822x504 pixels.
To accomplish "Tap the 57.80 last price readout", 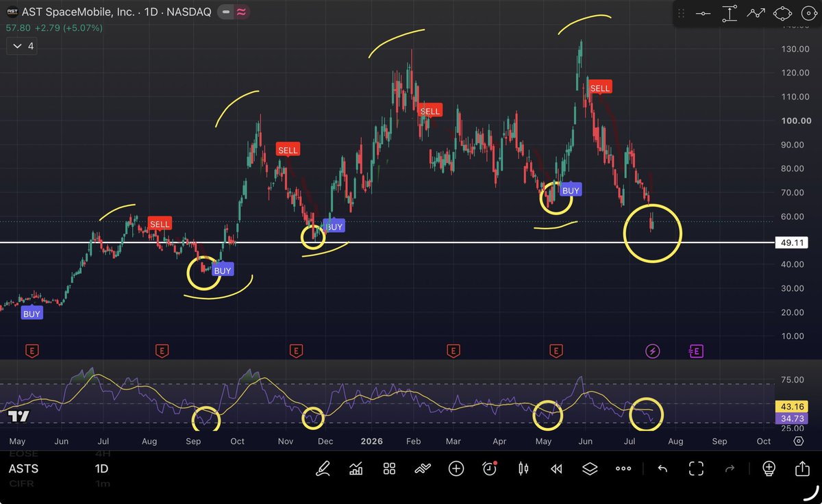I will pos(18,29).
